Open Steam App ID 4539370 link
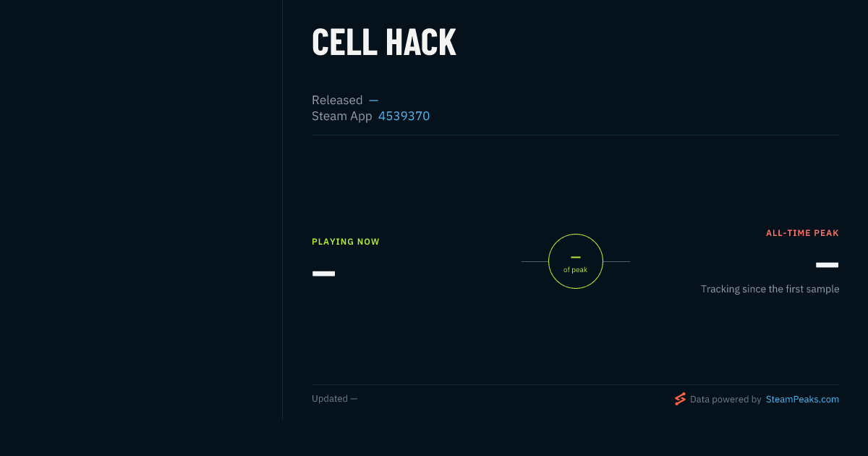868x456 pixels. (x=404, y=116)
